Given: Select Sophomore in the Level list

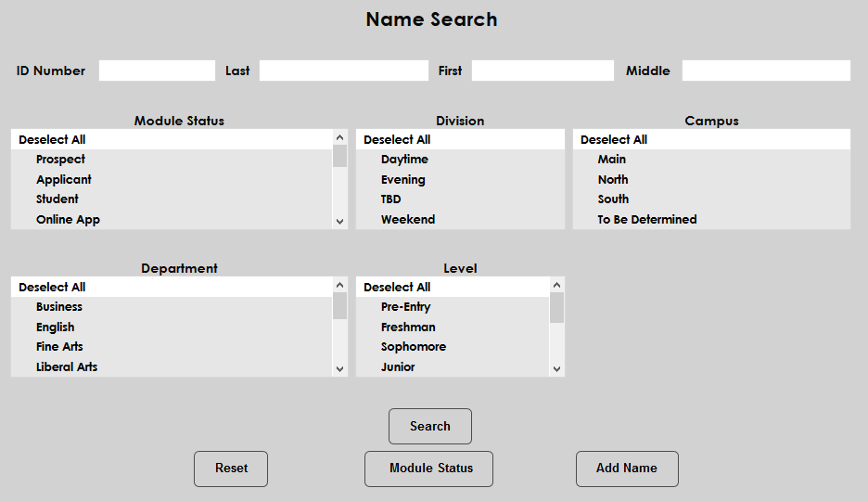Looking at the screenshot, I should [x=414, y=347].
